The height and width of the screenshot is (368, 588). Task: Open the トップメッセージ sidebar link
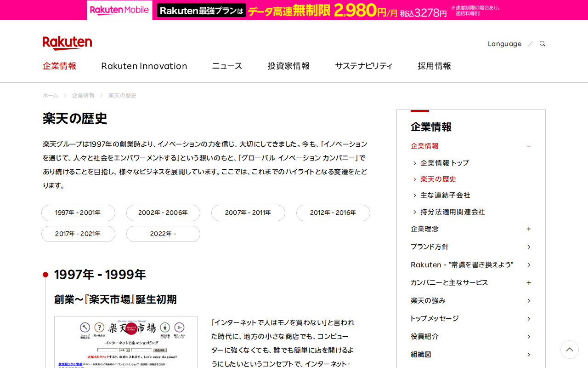point(435,318)
